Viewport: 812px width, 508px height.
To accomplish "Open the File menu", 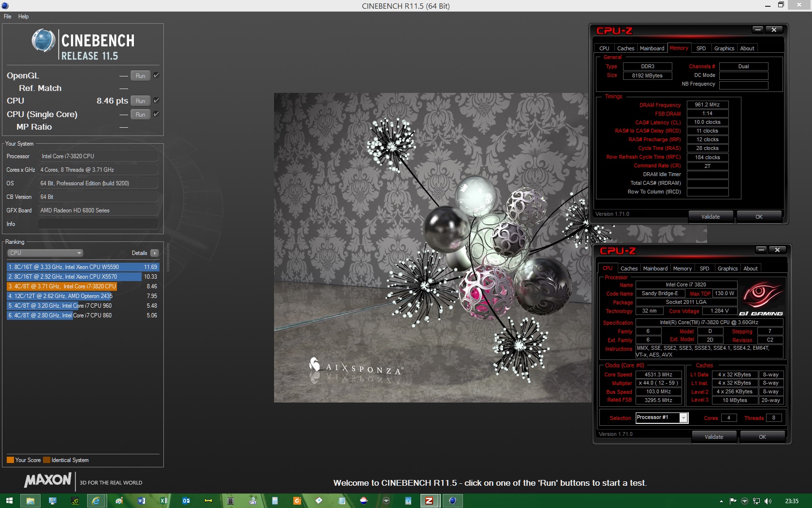I will [7, 16].
